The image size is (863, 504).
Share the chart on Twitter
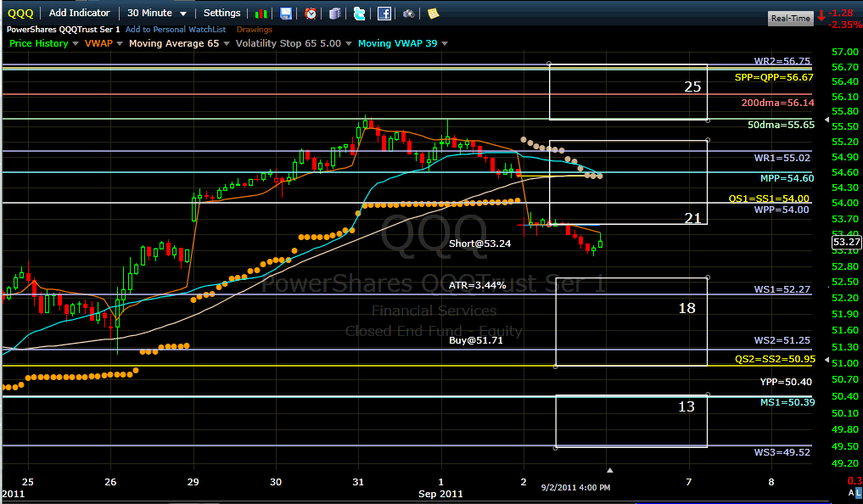click(x=360, y=14)
